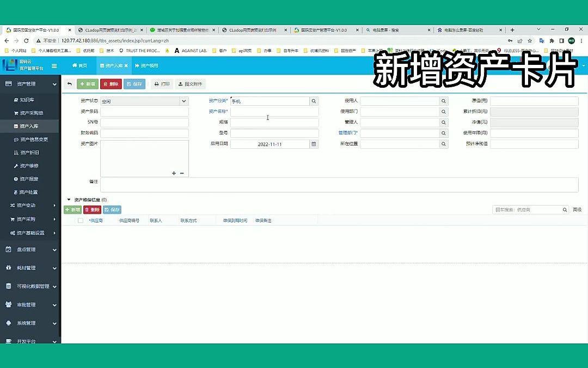This screenshot has height=368, width=588.
Task: Click the back arrow above the form
Action: click(x=69, y=83)
